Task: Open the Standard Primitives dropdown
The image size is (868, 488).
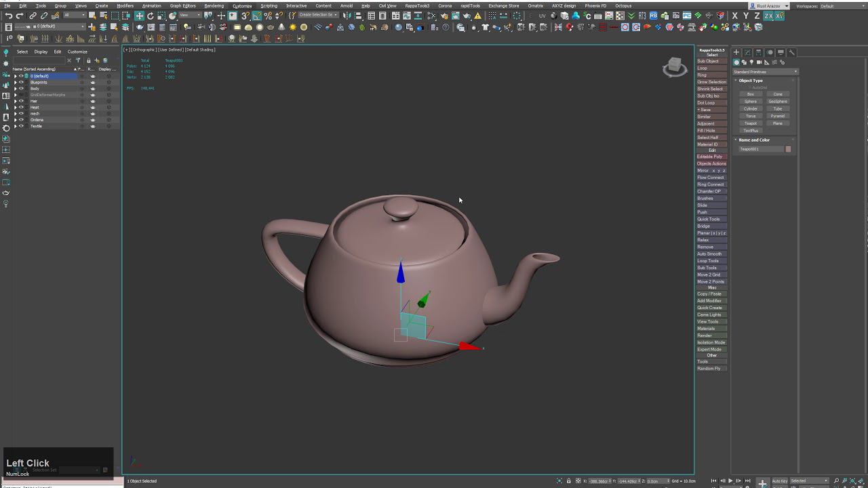Action: coord(765,72)
